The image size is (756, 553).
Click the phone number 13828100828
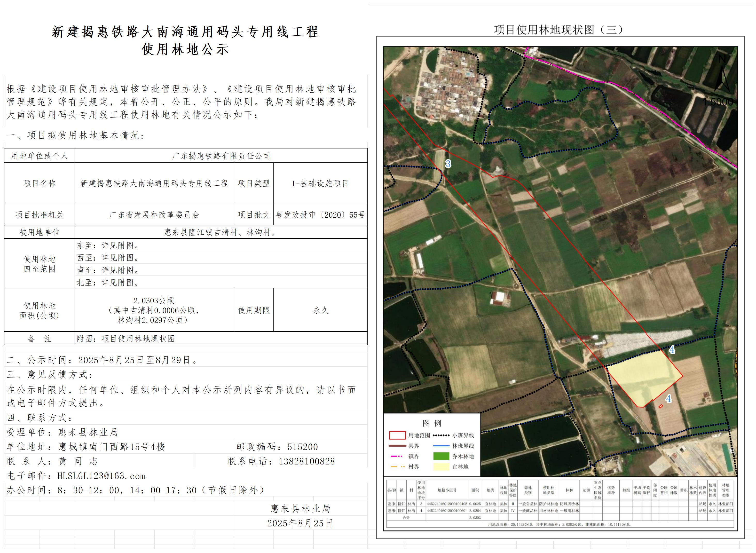[307, 462]
